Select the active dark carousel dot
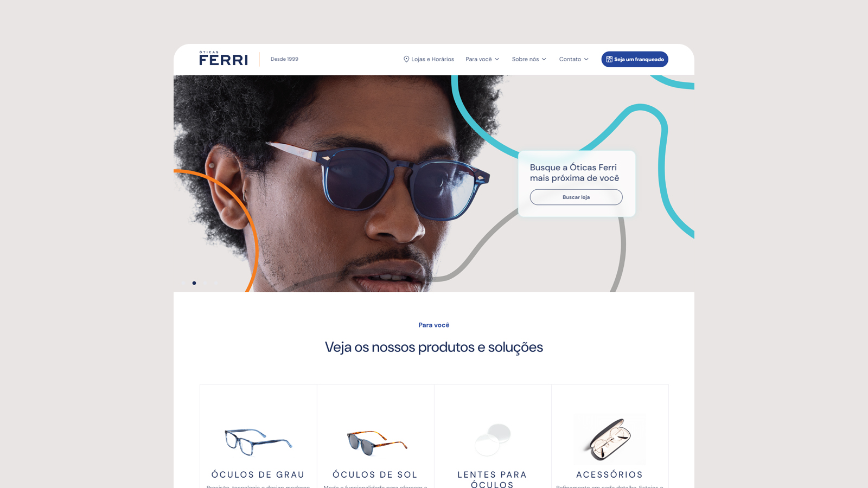Screen dimensions: 868x488 [194, 283]
